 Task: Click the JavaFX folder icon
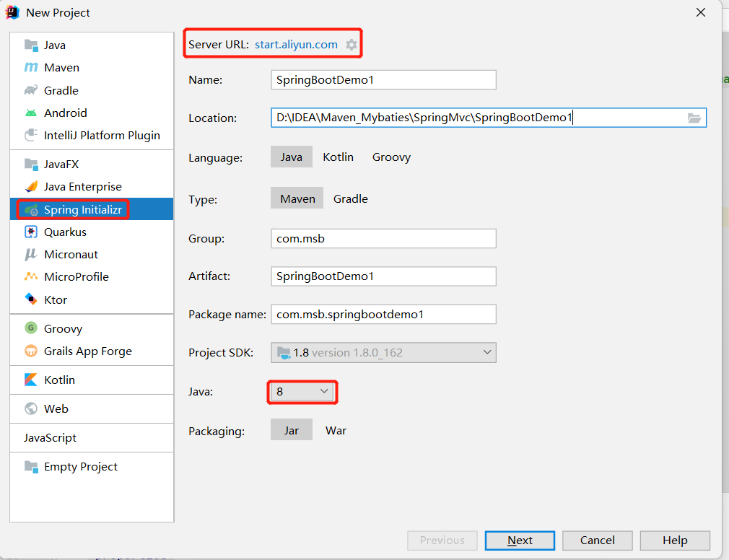[31, 164]
